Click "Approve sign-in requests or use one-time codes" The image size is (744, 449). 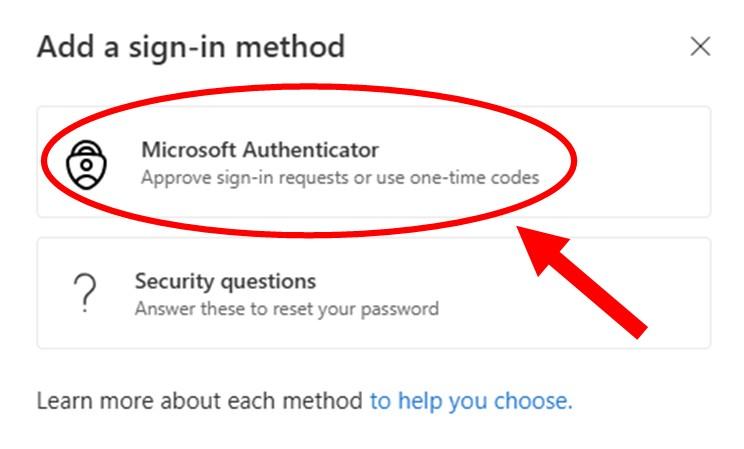339,178
